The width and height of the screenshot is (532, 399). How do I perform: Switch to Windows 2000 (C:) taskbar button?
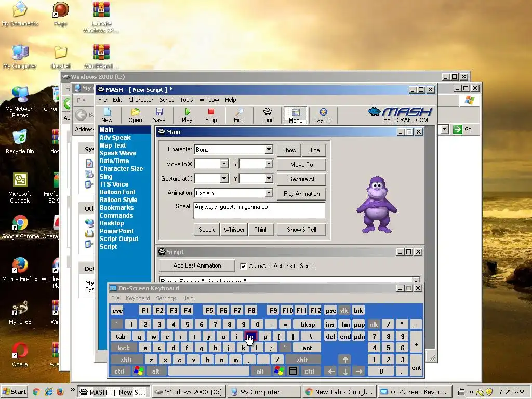[x=189, y=392]
